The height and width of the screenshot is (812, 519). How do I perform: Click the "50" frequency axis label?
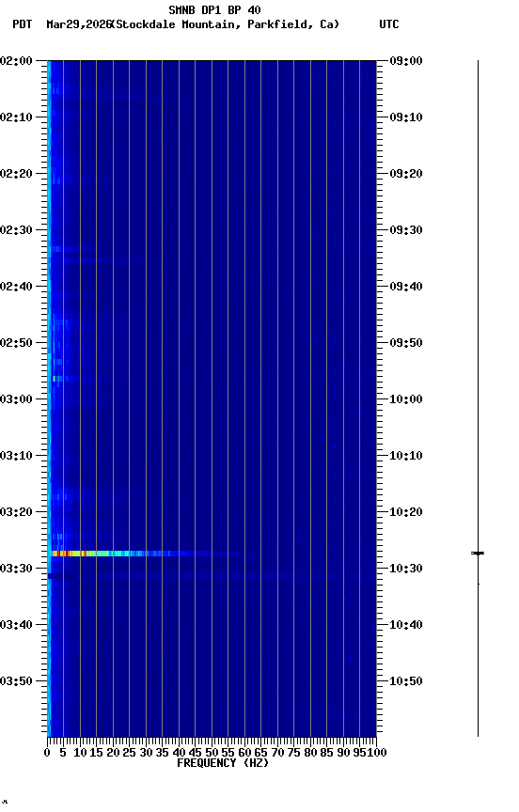coord(212,753)
